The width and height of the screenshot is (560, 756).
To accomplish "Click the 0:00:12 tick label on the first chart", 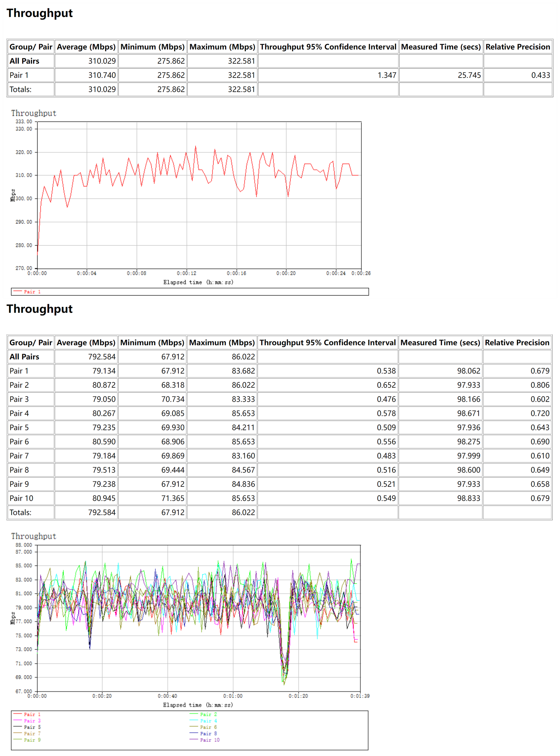I will tap(187, 273).
